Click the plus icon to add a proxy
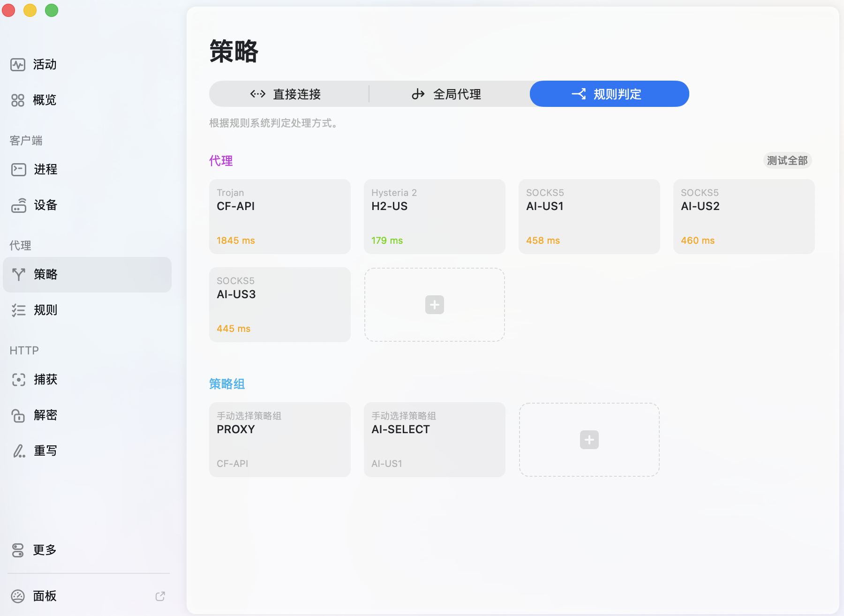 pyautogui.click(x=435, y=305)
